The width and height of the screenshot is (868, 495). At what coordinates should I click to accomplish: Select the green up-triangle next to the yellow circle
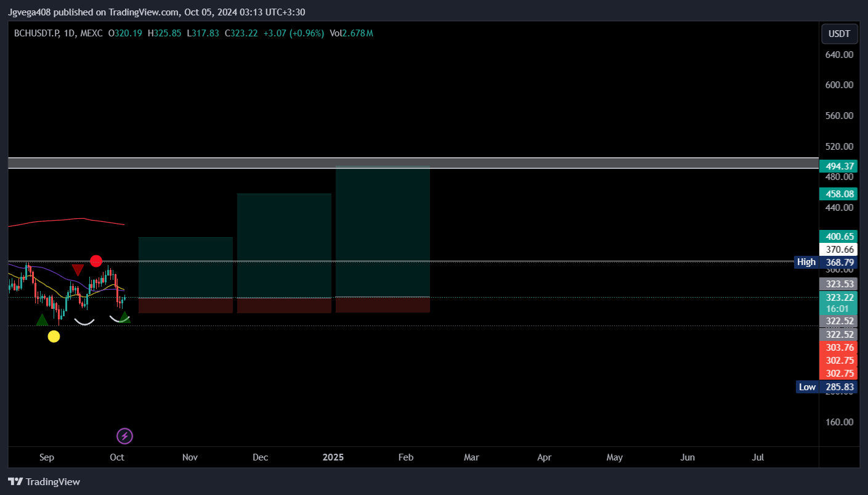tap(41, 320)
